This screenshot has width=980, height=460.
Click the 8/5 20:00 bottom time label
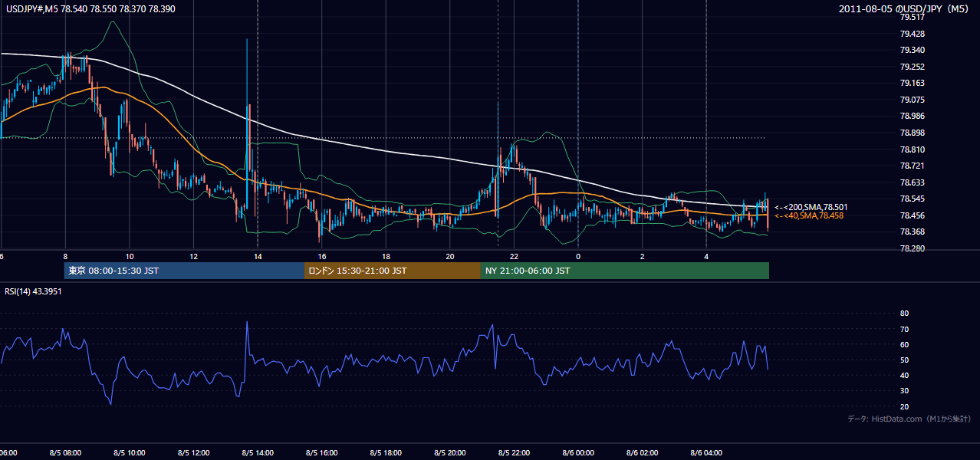449,453
